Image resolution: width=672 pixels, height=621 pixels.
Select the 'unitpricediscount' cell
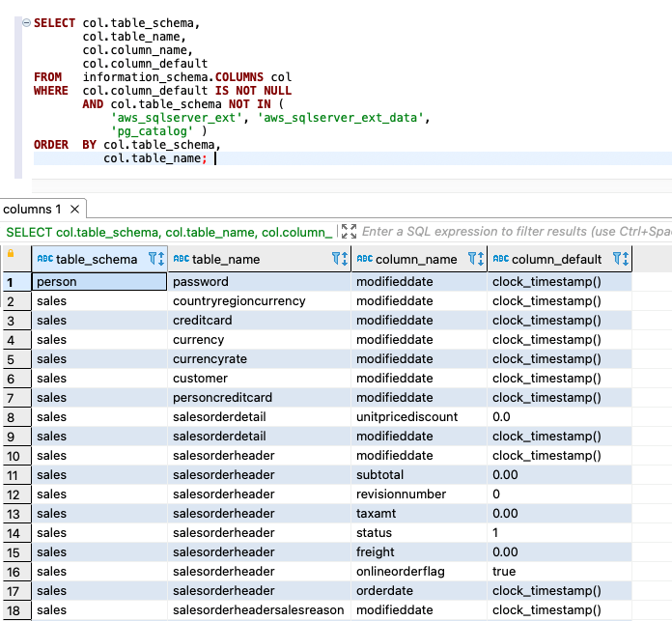point(406,417)
